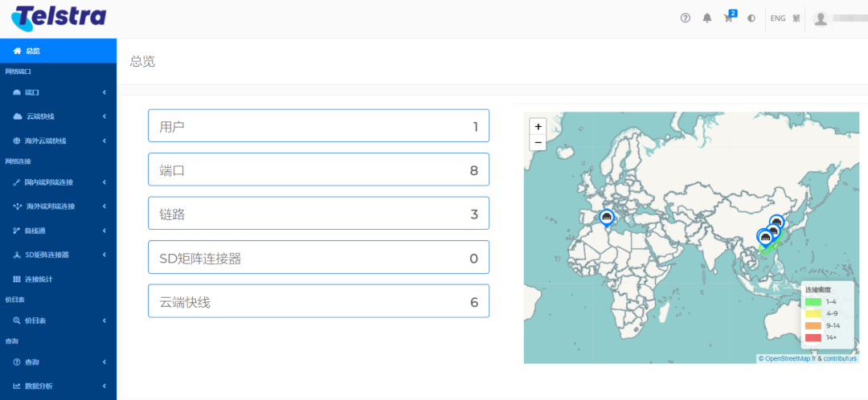
Task: Open the shopping cart with 2 items
Action: click(x=729, y=18)
